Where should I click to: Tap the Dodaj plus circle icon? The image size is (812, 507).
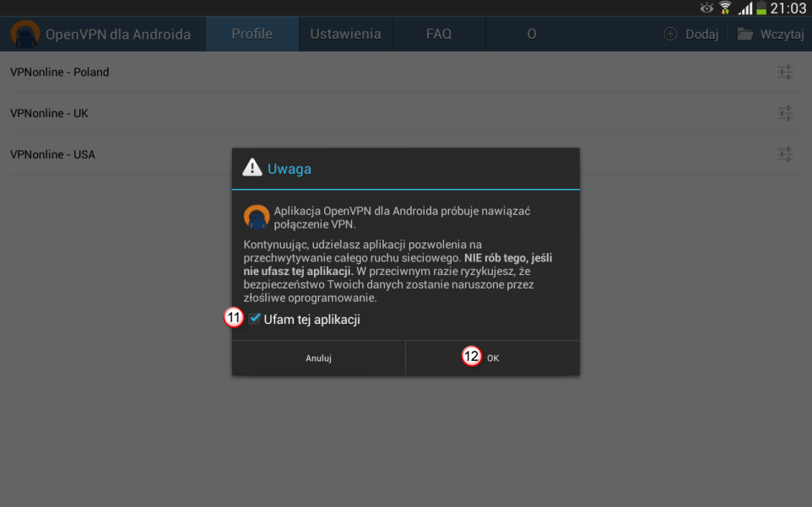click(x=670, y=34)
